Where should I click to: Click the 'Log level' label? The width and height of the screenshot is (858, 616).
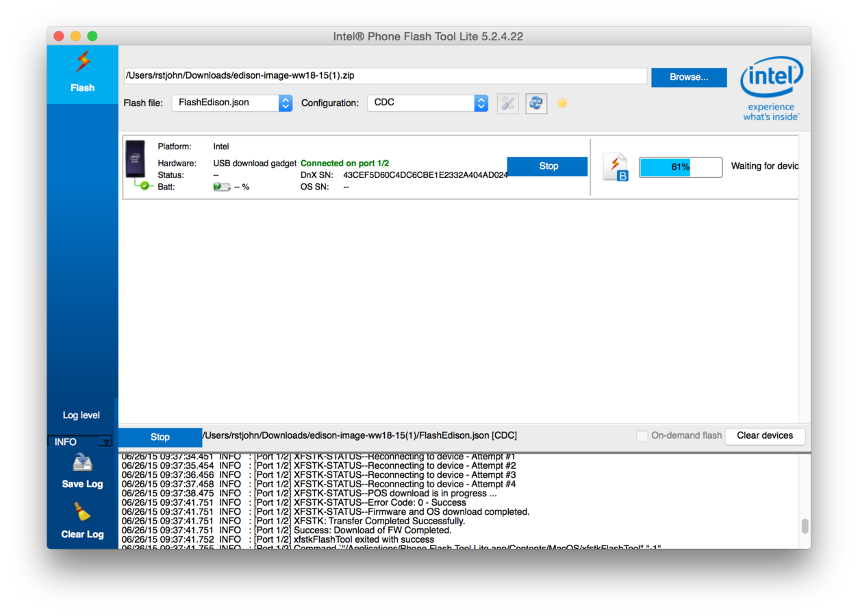click(81, 415)
